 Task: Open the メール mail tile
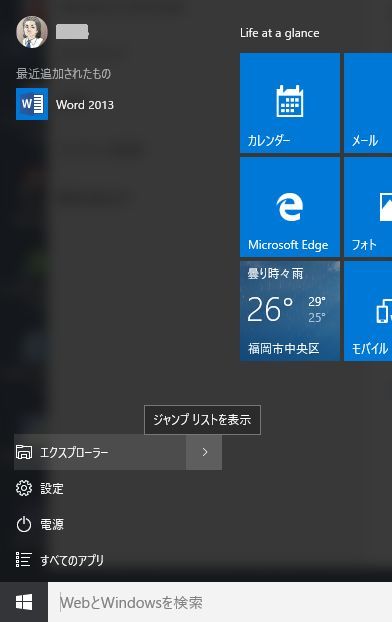pyautogui.click(x=368, y=103)
